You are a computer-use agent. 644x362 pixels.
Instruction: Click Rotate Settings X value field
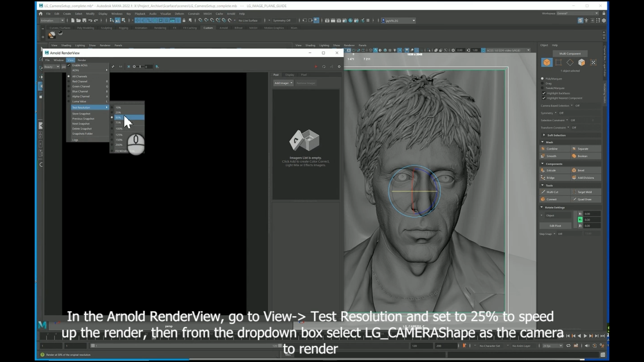click(x=591, y=214)
